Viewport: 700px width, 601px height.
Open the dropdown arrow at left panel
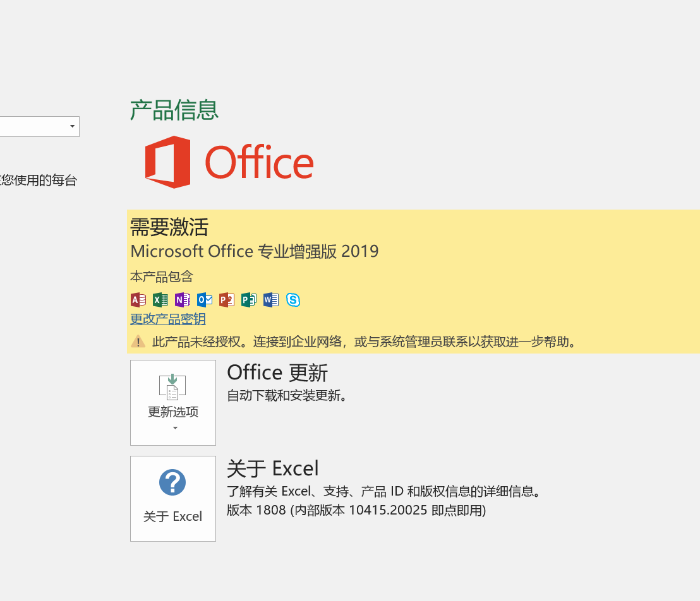pyautogui.click(x=72, y=126)
